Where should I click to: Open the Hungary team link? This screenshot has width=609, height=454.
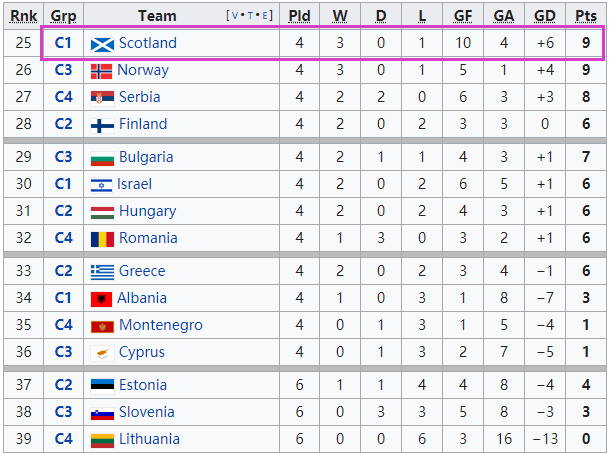pos(147,212)
